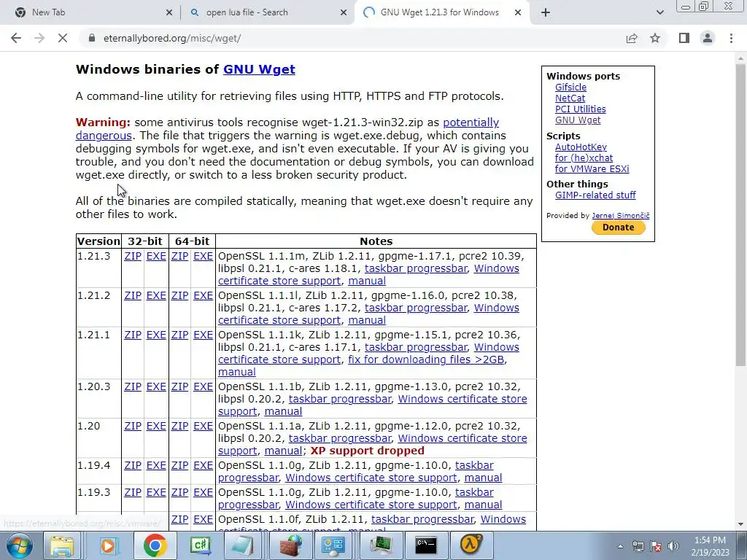Open taskbar progressbar link in 1.21.3 row
The height and width of the screenshot is (560, 747).
click(416, 268)
